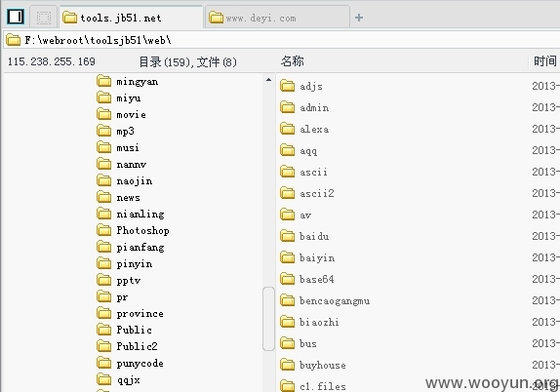Switch to the www.deyi.com tab

click(x=277, y=18)
